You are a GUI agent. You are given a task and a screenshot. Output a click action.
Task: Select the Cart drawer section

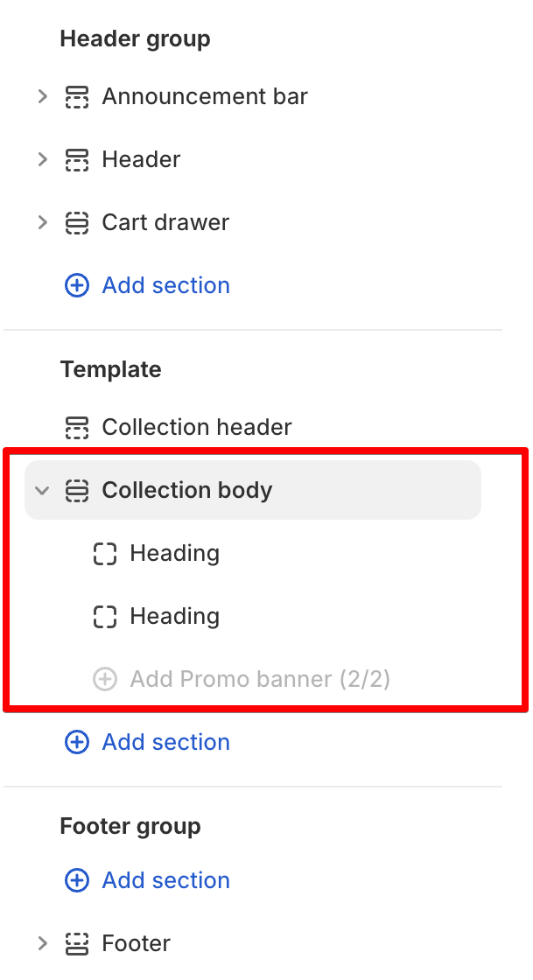(x=165, y=222)
